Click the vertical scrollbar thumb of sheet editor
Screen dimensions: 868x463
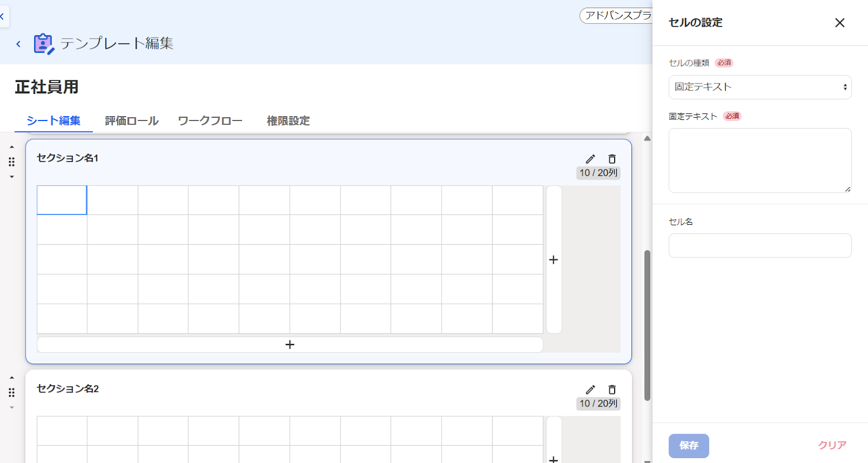(647, 326)
